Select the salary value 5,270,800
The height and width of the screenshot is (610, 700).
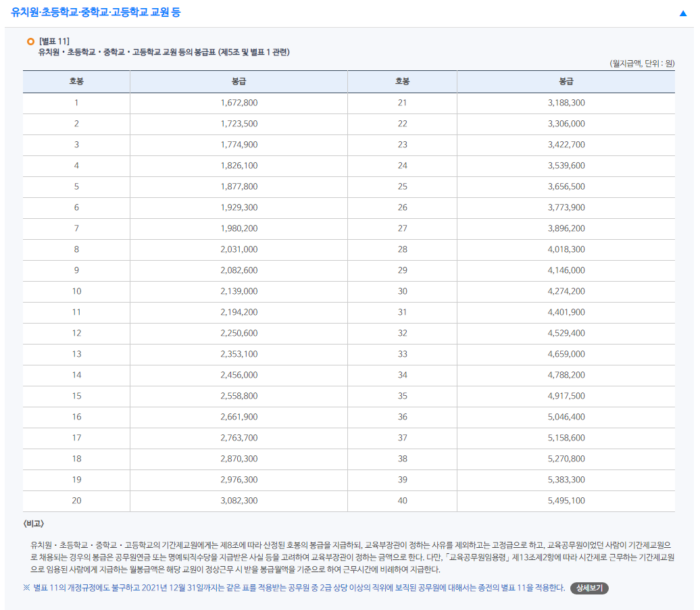[x=566, y=459]
